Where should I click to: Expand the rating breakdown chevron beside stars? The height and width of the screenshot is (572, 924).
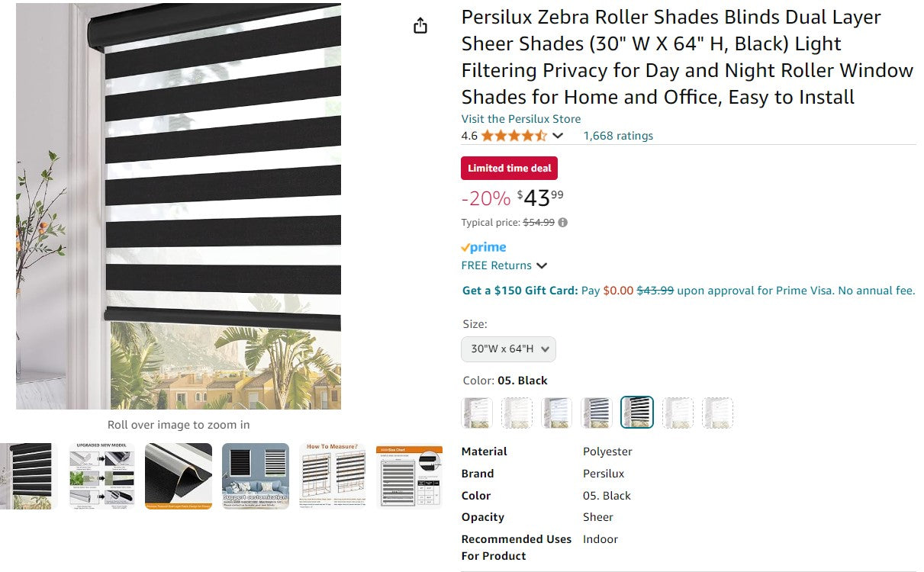click(x=558, y=136)
